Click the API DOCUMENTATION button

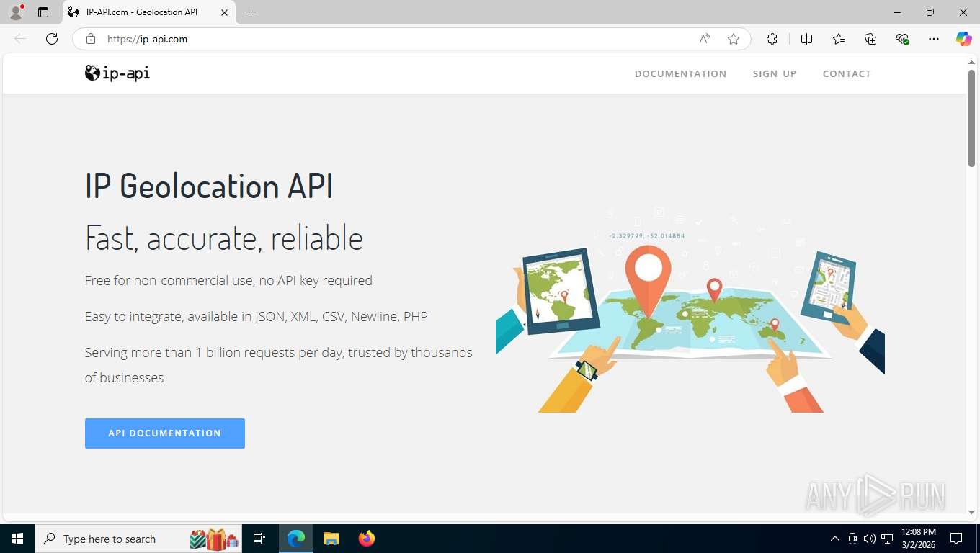tap(165, 433)
